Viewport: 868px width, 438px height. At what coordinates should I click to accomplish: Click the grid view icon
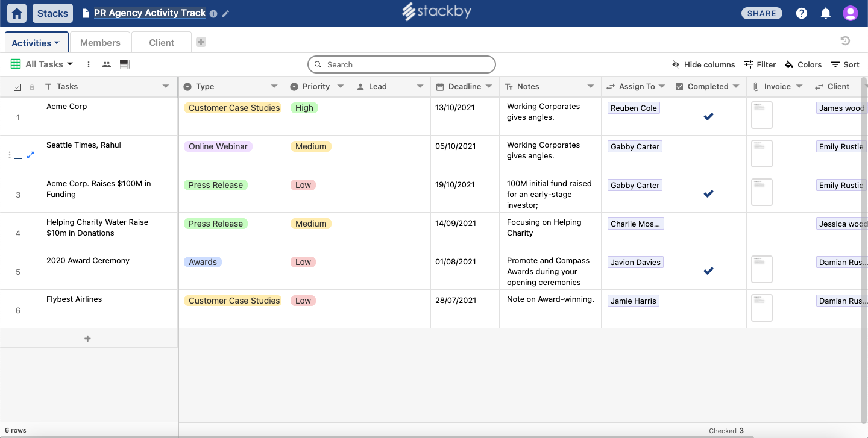[x=16, y=64]
